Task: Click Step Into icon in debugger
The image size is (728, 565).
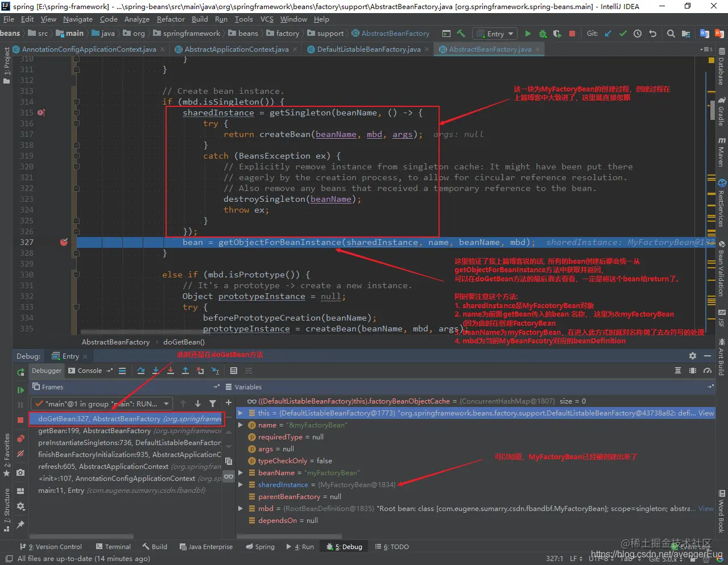Action: coord(156,371)
